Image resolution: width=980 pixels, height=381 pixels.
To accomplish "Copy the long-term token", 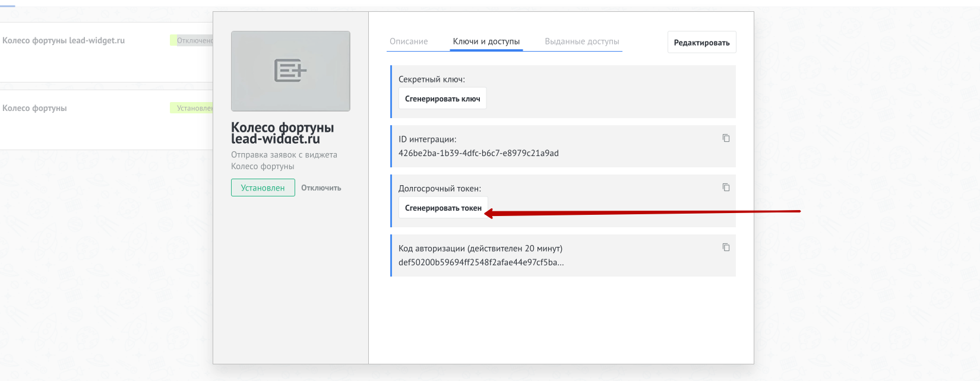I will [726, 188].
